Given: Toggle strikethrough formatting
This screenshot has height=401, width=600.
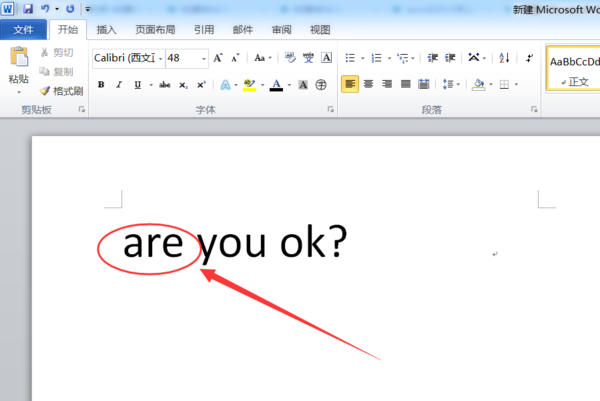Looking at the screenshot, I should click(x=165, y=85).
